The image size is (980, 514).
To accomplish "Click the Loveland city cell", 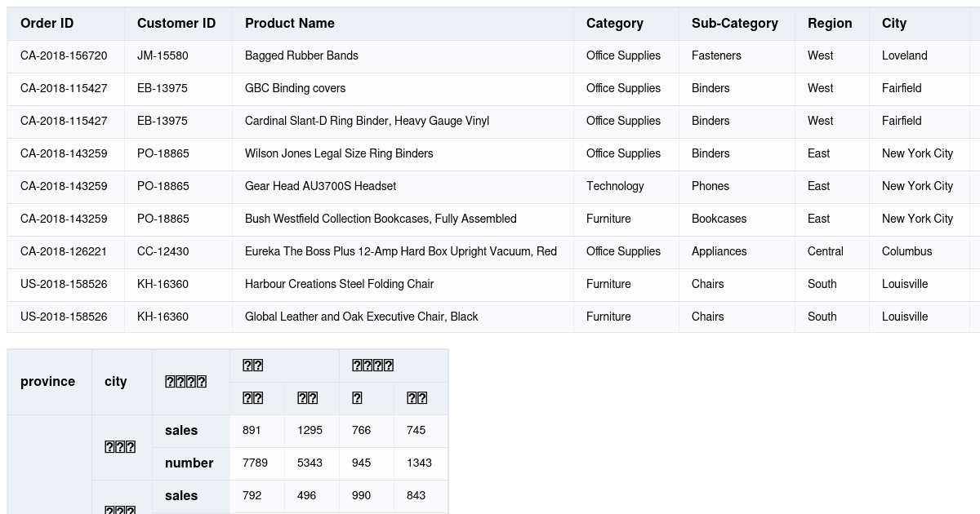I will pyautogui.click(x=904, y=55).
